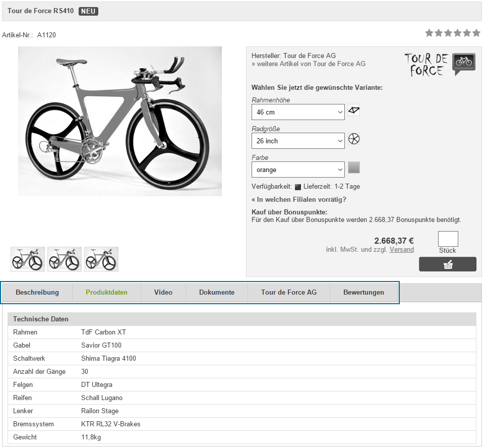Click the Shima Tiagra 4100 value
Viewport: 485px width, 448px height.
pos(108,359)
